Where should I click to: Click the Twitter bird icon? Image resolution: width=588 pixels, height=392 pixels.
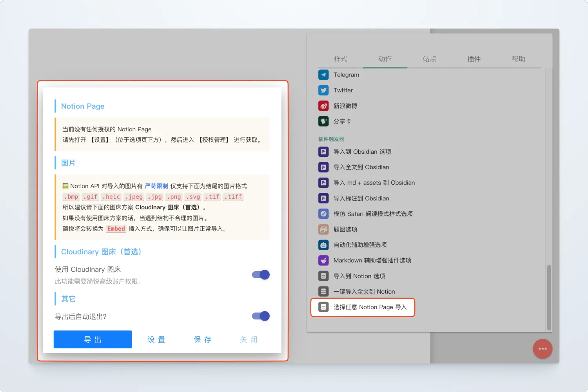[323, 90]
